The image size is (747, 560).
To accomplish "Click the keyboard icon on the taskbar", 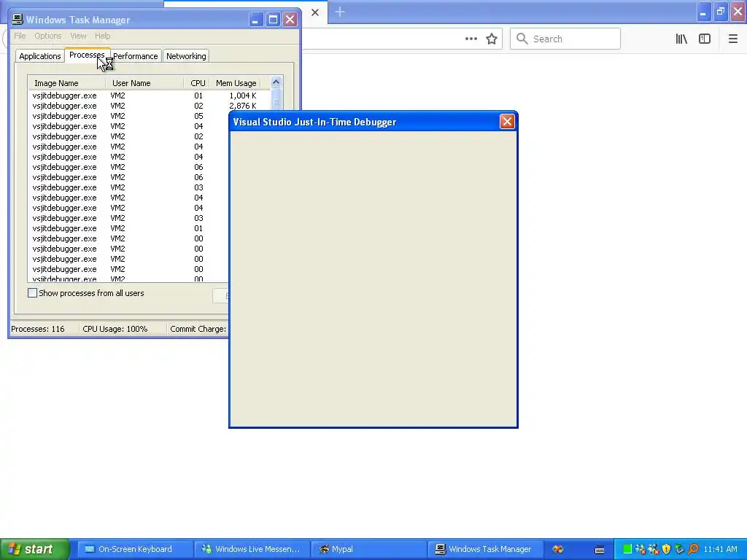I will point(600,550).
